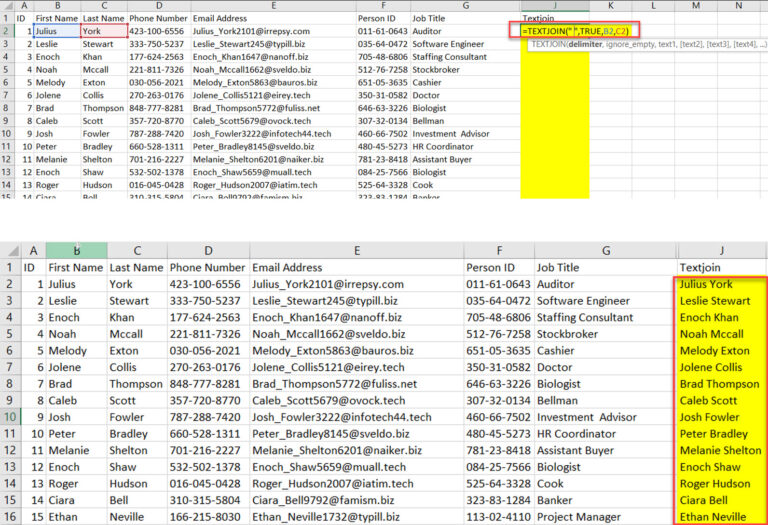Viewport: 768px width, 525px height.
Task: Click the 'Josh Fowler' result cell
Action: point(720,417)
